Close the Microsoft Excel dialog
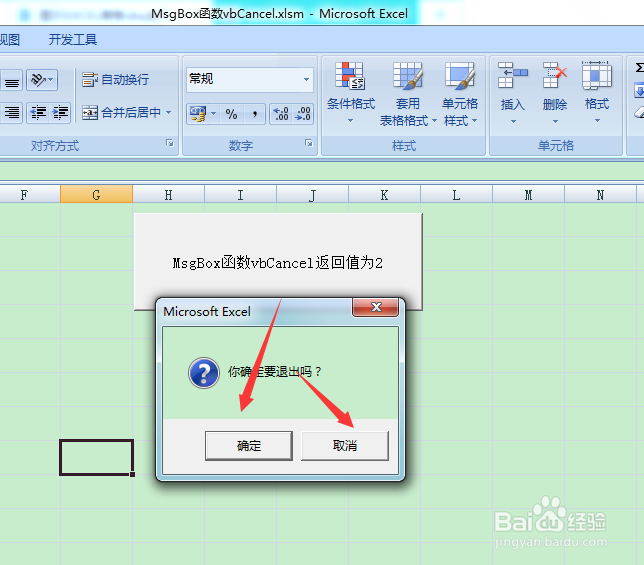 [375, 307]
